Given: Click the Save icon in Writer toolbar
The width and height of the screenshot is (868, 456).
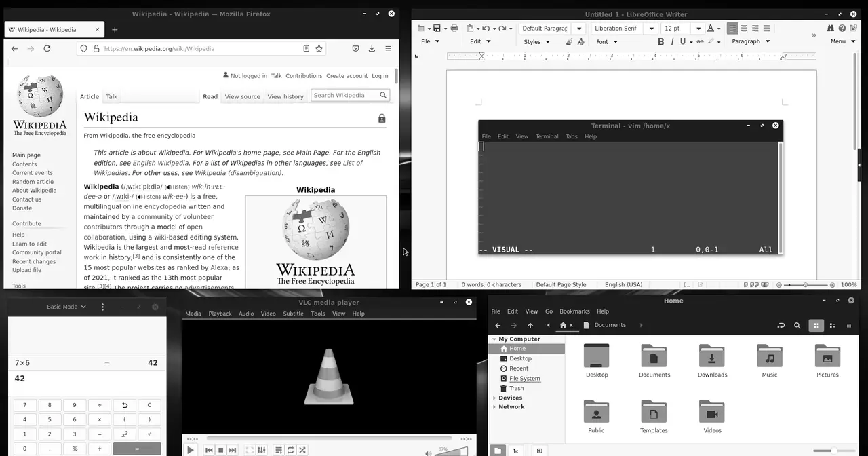Looking at the screenshot, I should pos(437,28).
